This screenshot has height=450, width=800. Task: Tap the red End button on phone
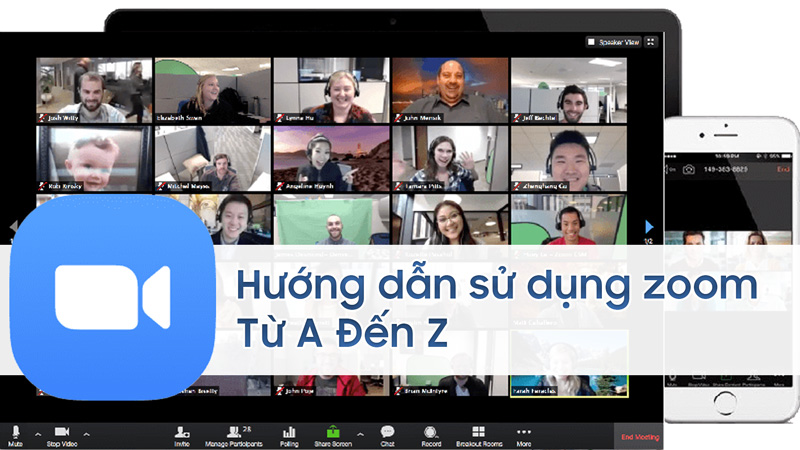783,169
